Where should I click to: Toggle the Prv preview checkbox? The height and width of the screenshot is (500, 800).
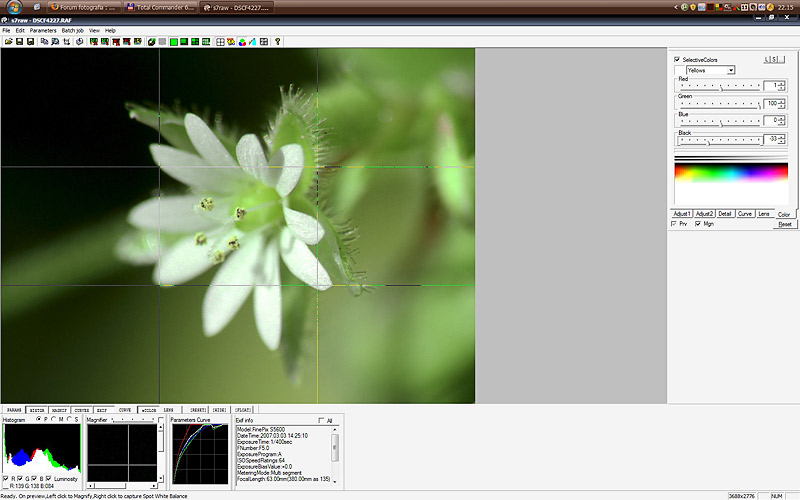[x=674, y=223]
